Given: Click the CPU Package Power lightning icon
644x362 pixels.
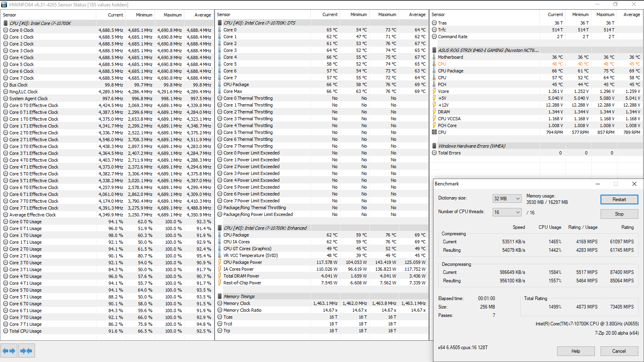Looking at the screenshot, I should [220, 262].
